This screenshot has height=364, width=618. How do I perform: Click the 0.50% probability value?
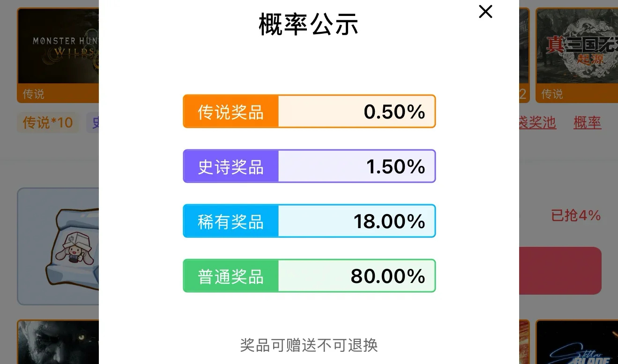tap(394, 111)
